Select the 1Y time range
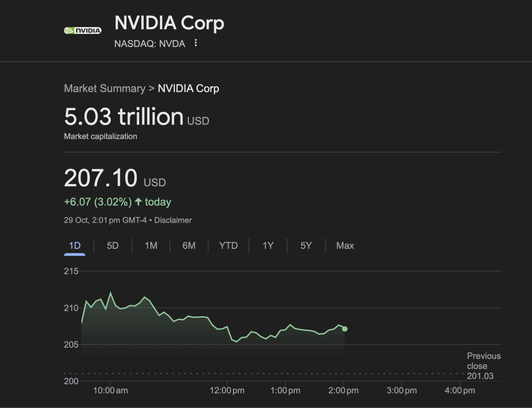Screen dimensions: 532x408 (x=268, y=245)
